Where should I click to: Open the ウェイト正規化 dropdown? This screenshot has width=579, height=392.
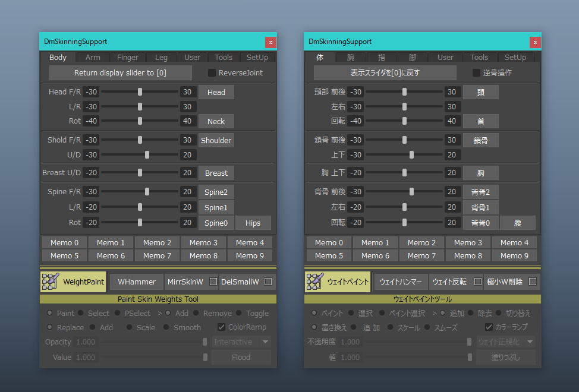pyautogui.click(x=505, y=342)
